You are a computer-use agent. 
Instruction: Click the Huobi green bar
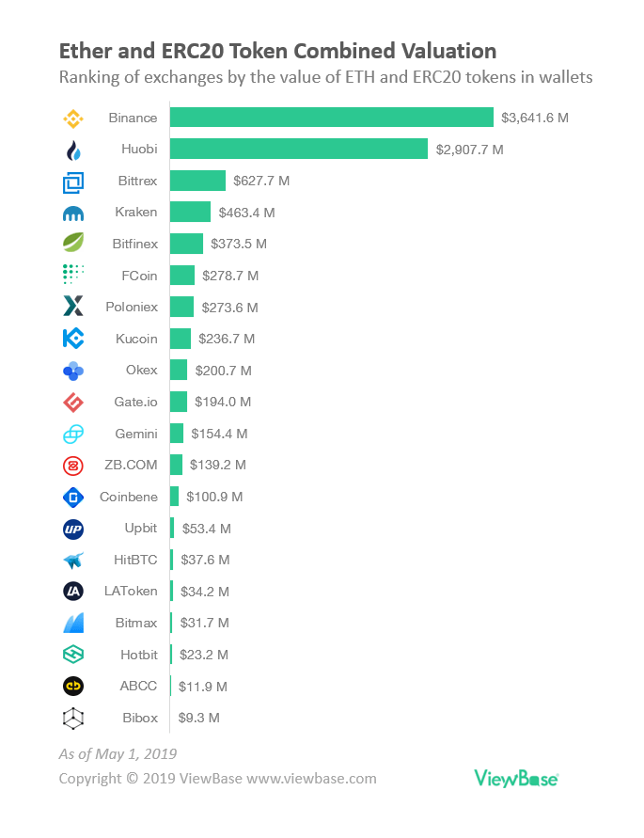299,150
